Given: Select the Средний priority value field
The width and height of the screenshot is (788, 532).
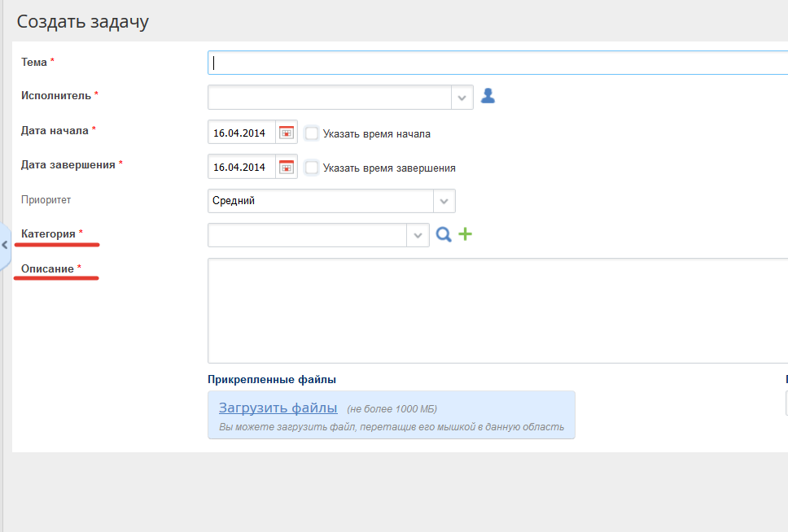Looking at the screenshot, I should (321, 201).
